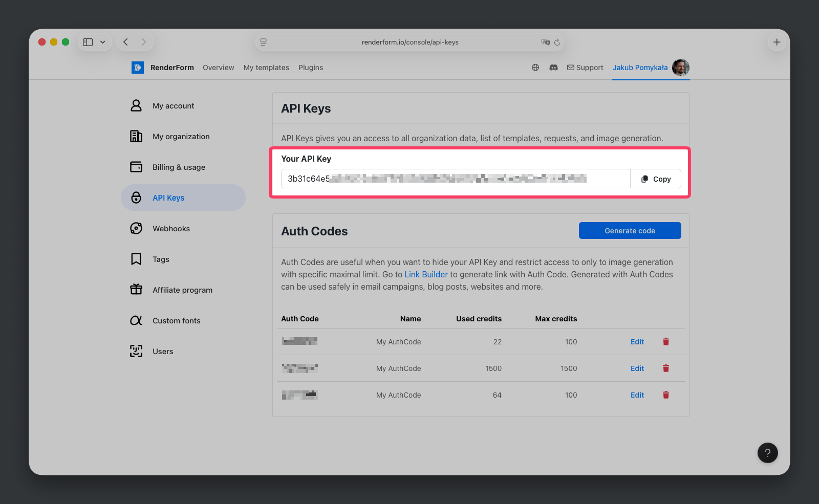The width and height of the screenshot is (819, 504).
Task: Click the page reader icon in address bar
Action: tap(264, 42)
